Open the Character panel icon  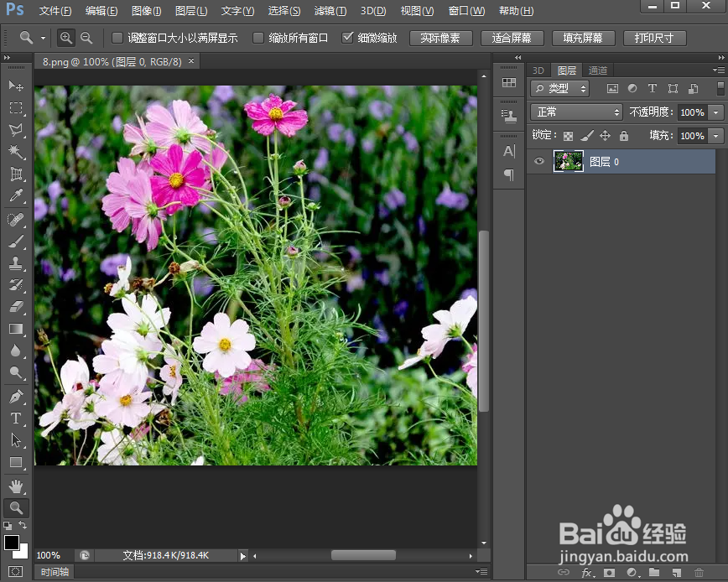coord(509,151)
